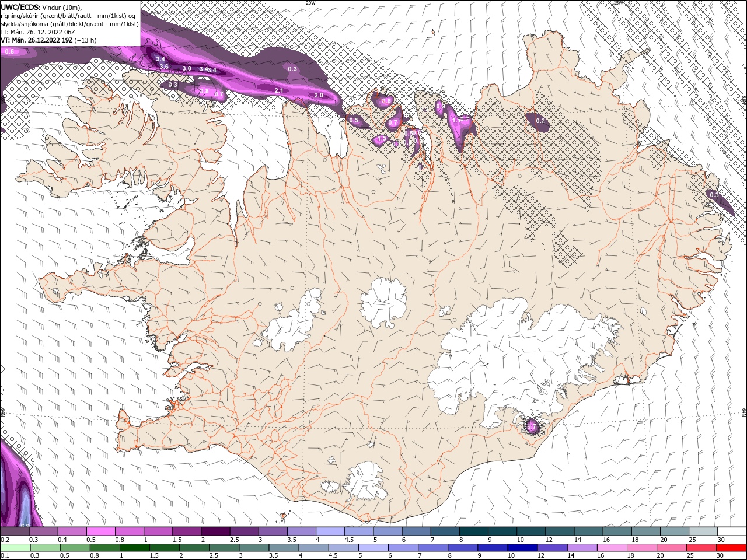Click the Mýrdalsjökull glacier near the south coast

[365, 481]
